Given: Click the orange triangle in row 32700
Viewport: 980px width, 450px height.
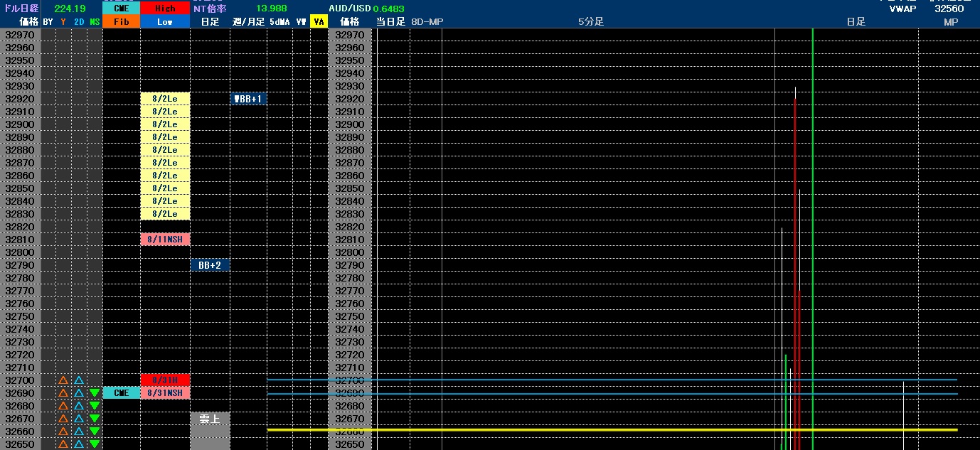Looking at the screenshot, I should (63, 380).
